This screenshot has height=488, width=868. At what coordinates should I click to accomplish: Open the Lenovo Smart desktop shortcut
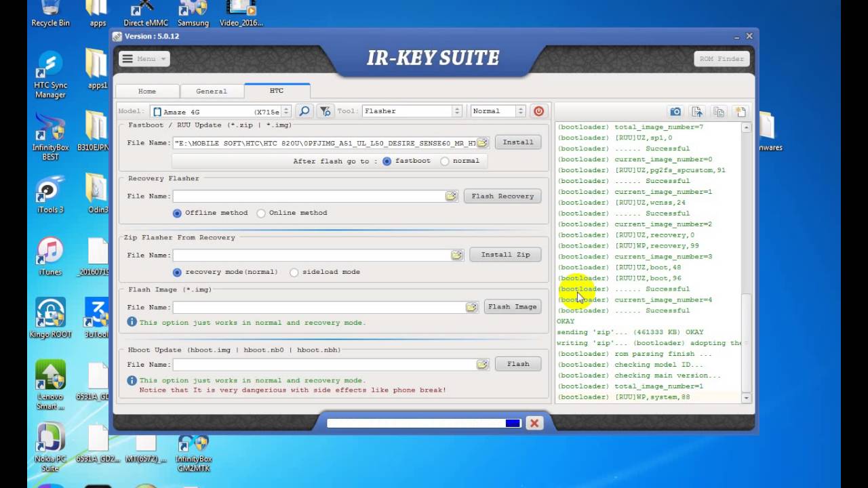(x=50, y=384)
